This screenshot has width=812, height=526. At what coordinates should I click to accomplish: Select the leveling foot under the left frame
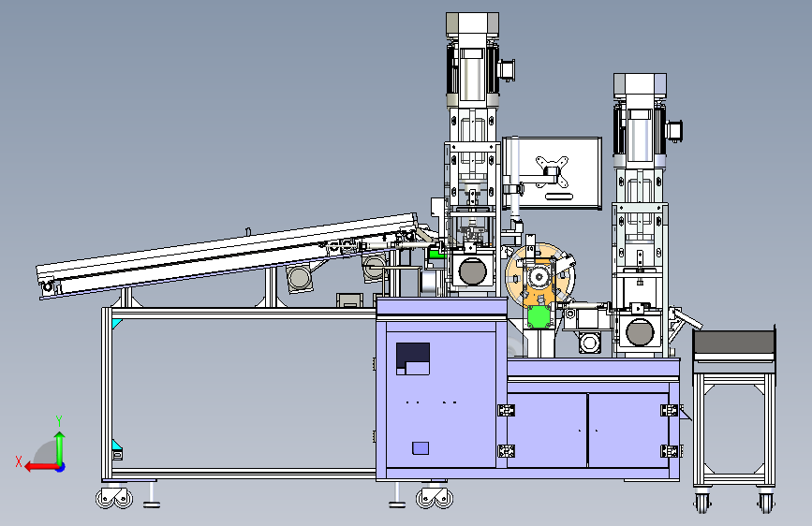pos(152,495)
